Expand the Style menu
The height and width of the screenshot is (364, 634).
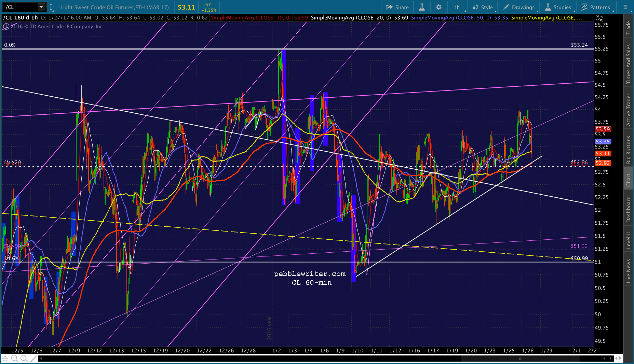click(x=483, y=7)
